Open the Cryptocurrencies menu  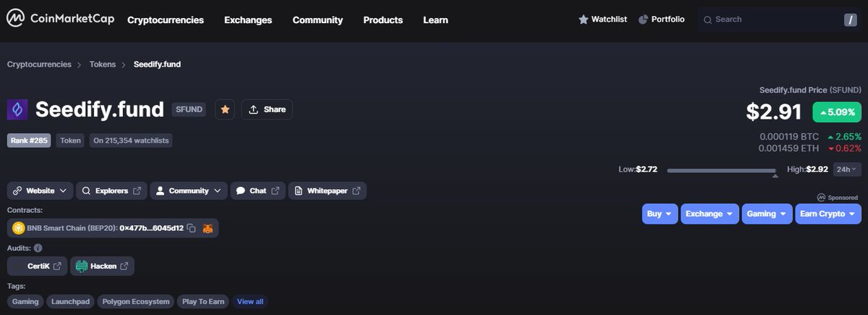166,20
